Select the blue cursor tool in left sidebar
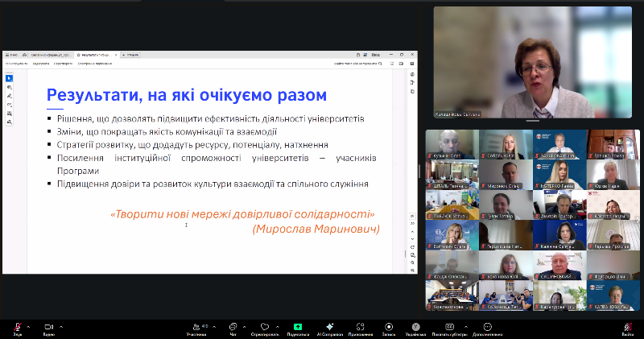 (x=10, y=78)
